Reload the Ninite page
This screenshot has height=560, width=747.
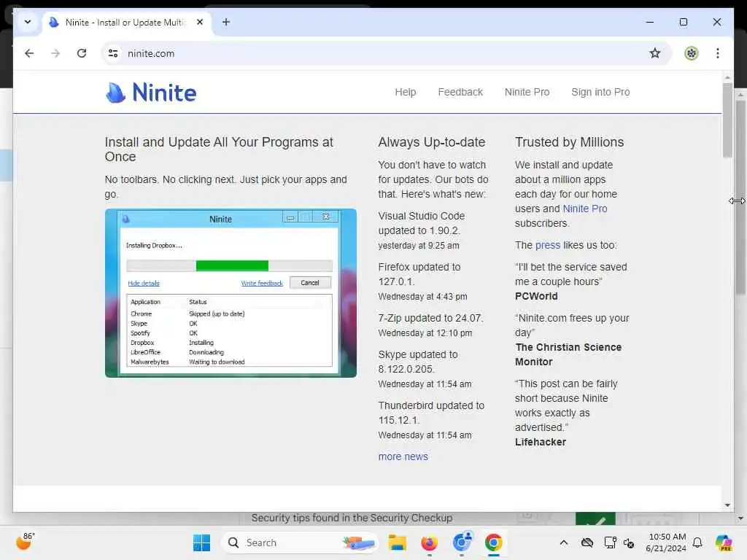coord(82,53)
